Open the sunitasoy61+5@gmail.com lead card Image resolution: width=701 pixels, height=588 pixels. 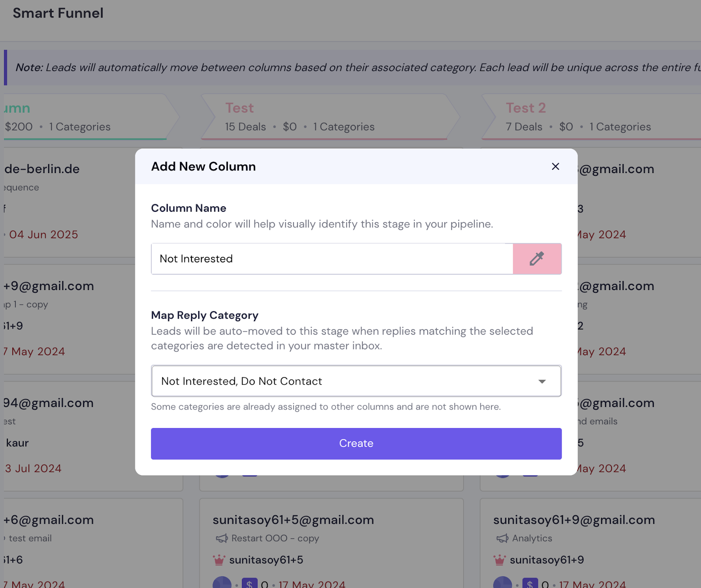(331, 543)
